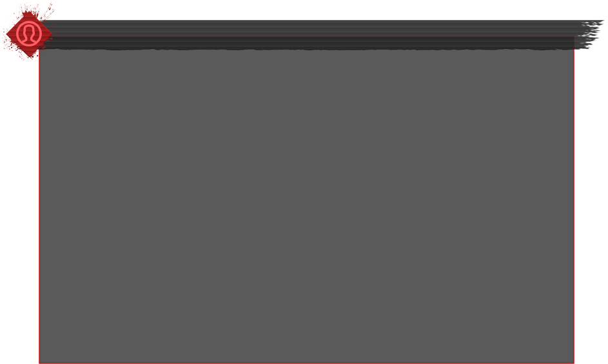Click the dark brushstroke header bar
Image resolution: width=608 pixels, height=364 pixels.
pos(322,35)
